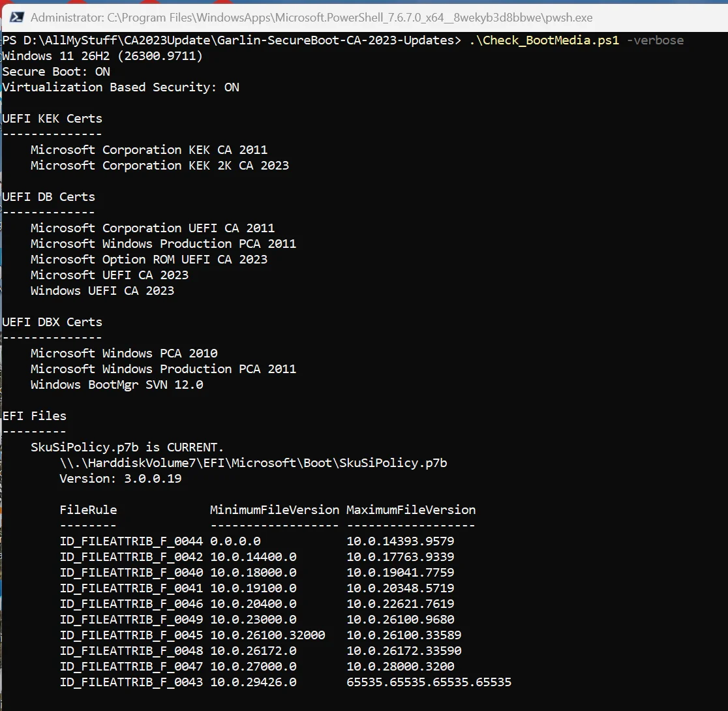Click 'Microsoft Windows Production PCA 2011' under UEFI DBX Certs
The image size is (728, 711).
pos(164,369)
